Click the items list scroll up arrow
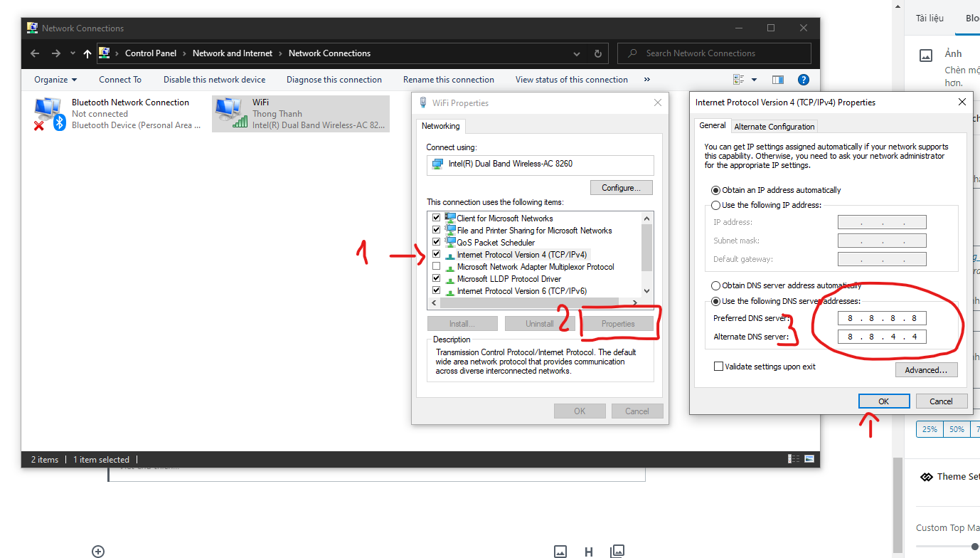The height and width of the screenshot is (558, 980). 646,219
